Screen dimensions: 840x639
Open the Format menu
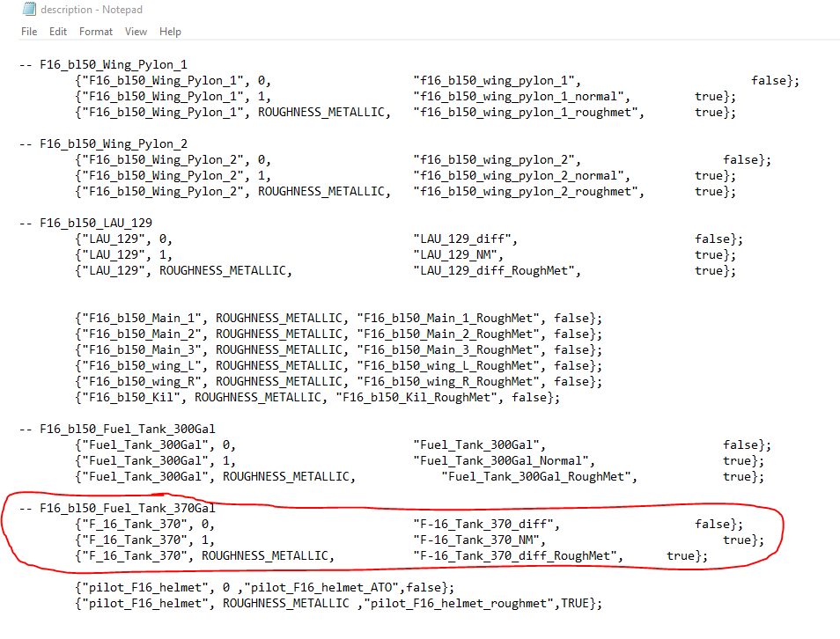tap(96, 32)
